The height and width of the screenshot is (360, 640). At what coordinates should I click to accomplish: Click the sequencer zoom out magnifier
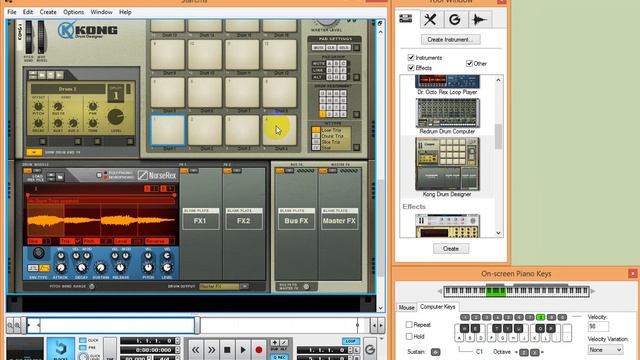click(10, 325)
